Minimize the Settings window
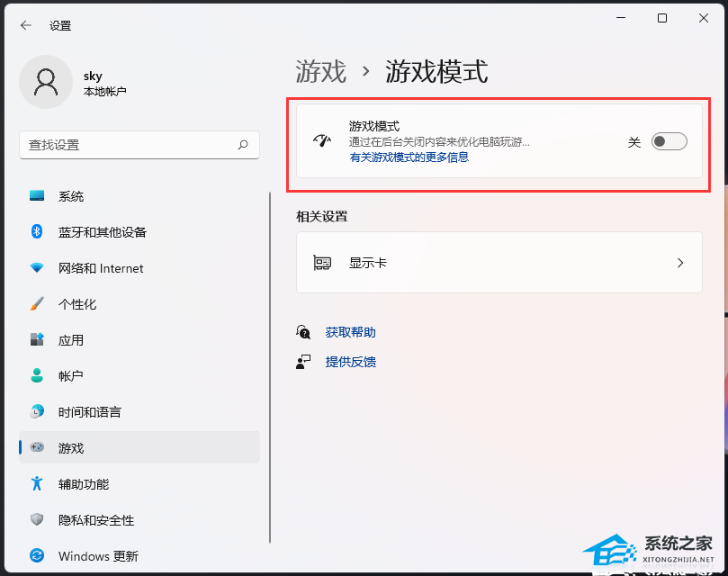The height and width of the screenshot is (576, 728). 621,18
